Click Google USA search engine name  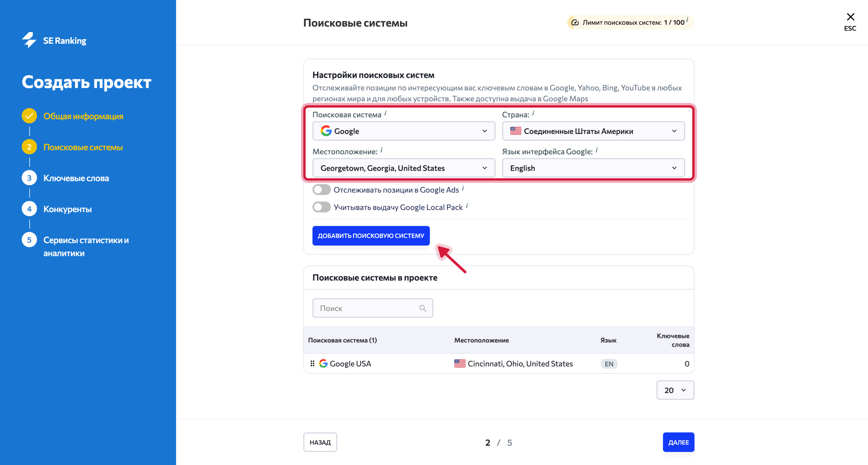tap(350, 363)
